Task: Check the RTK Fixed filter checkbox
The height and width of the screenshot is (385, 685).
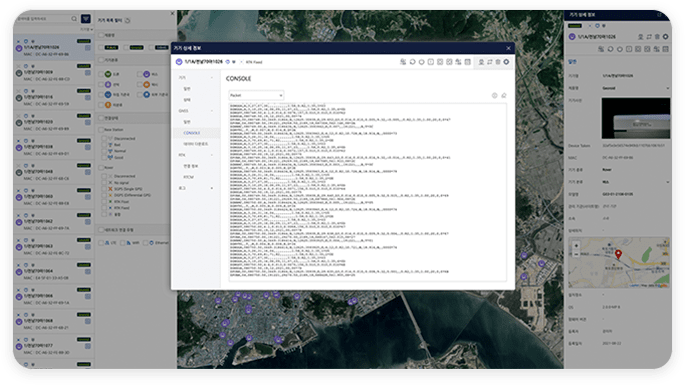Action: click(104, 208)
